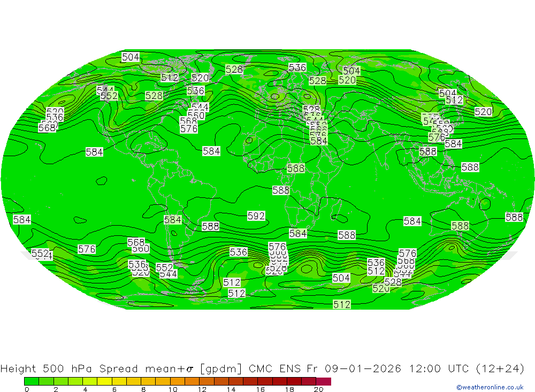Click the "(12+24)" forecast offset text
Screen dimensions: 535x392
[500, 369]
